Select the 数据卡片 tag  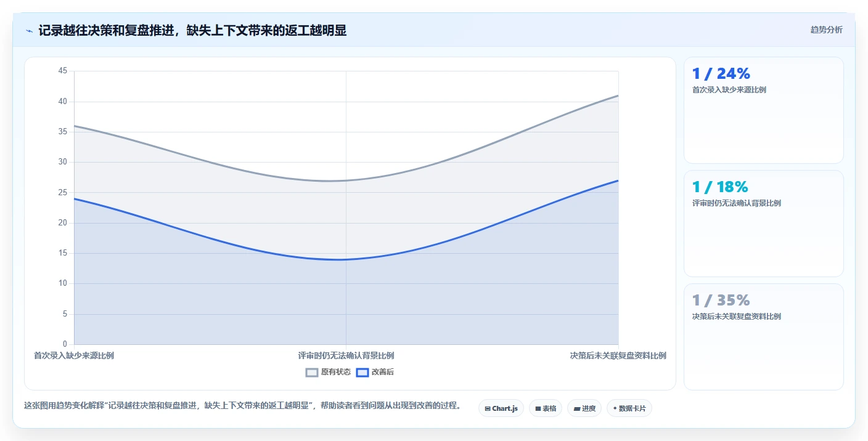(x=629, y=408)
